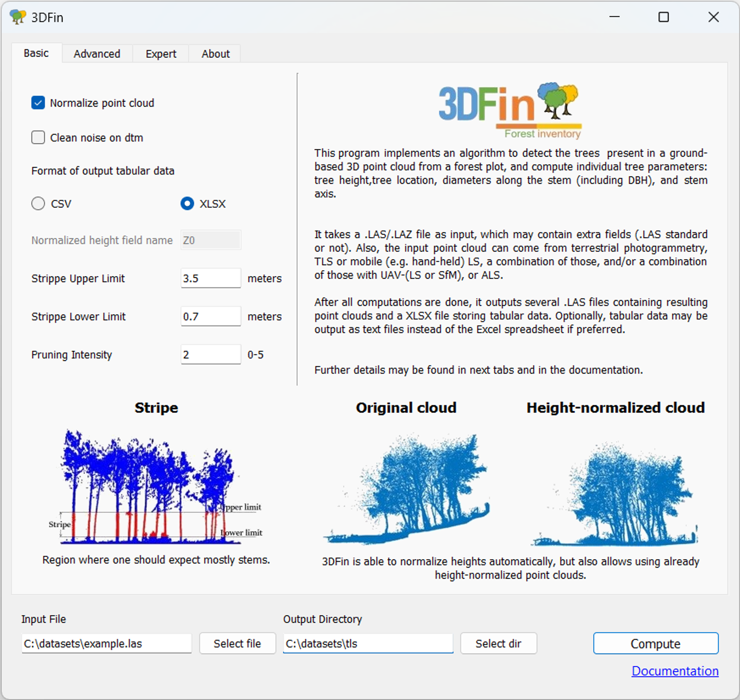Open the About tab
This screenshot has width=740, height=700.
pos(215,54)
